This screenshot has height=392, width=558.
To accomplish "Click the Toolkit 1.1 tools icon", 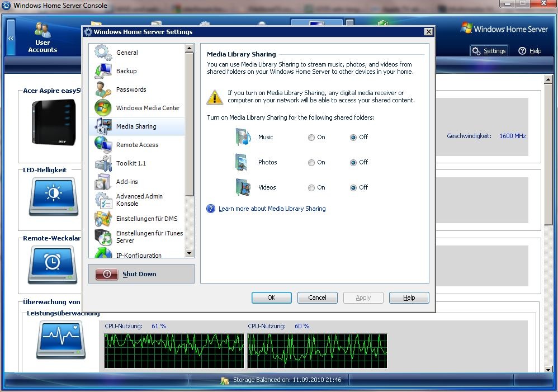I will tap(103, 163).
